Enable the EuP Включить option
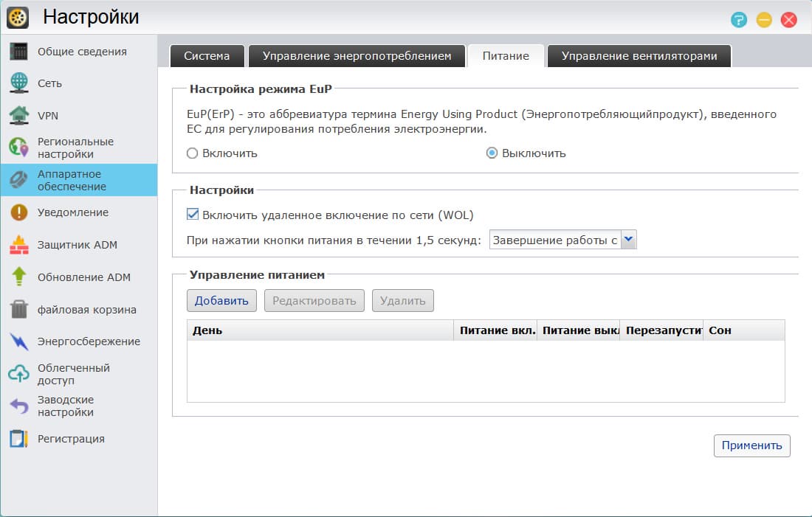 pos(192,153)
